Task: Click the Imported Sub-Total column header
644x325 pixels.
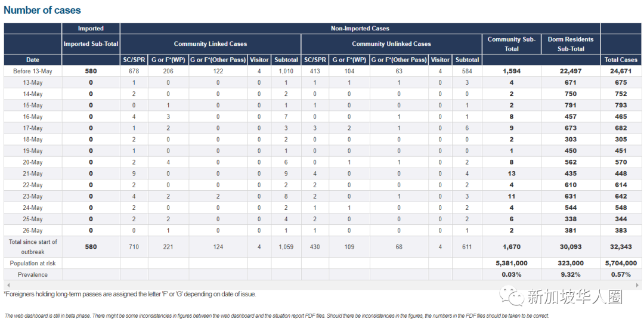Action: click(x=91, y=44)
